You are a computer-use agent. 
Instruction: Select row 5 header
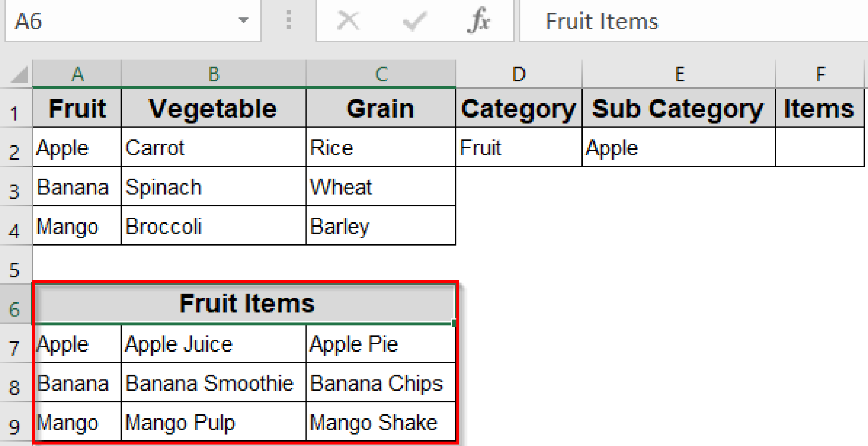15,270
